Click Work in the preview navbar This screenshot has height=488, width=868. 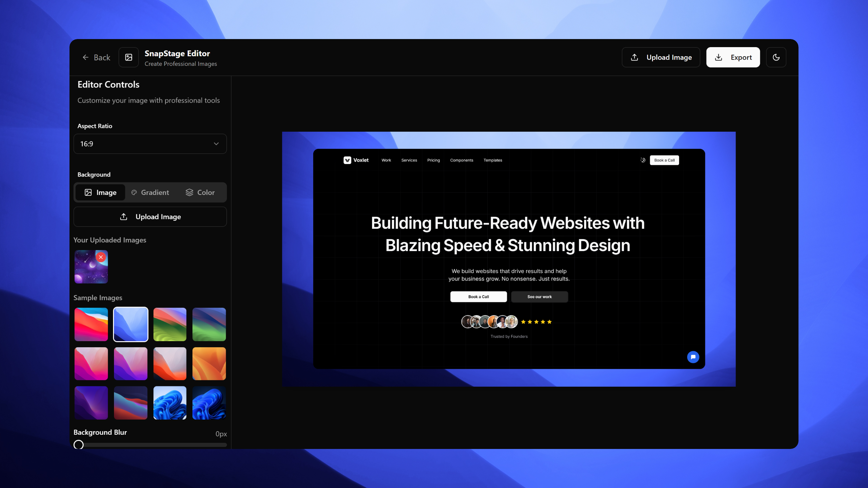(386, 160)
